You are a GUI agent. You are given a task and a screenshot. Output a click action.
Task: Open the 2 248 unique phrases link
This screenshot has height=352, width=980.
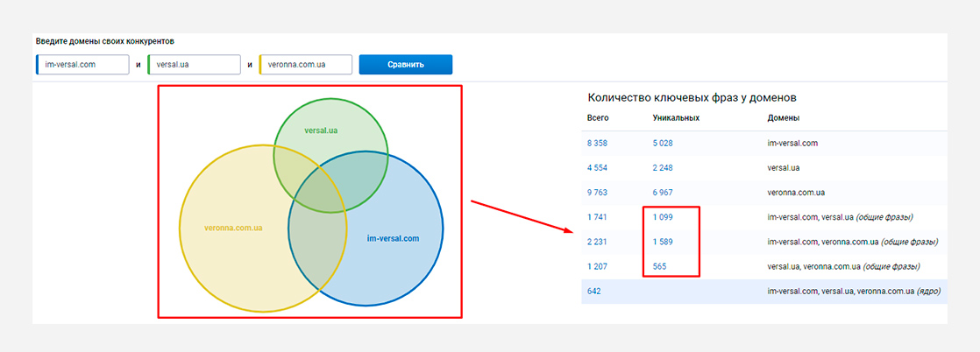coord(663,168)
